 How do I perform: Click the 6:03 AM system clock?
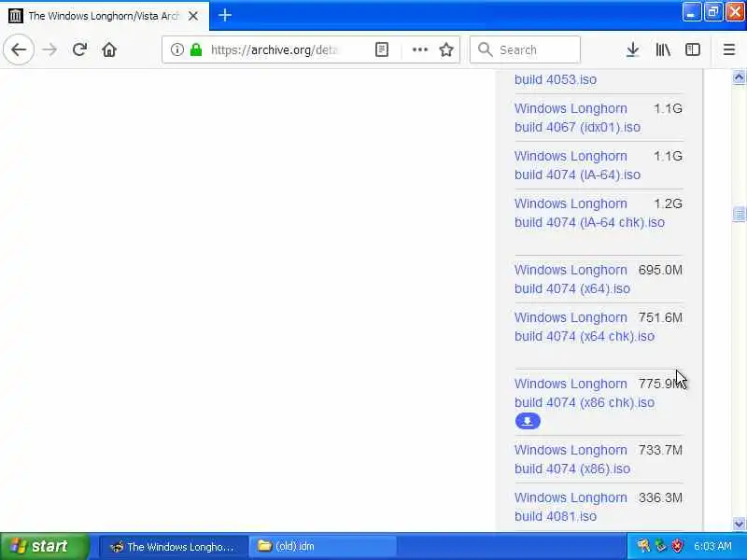click(712, 546)
